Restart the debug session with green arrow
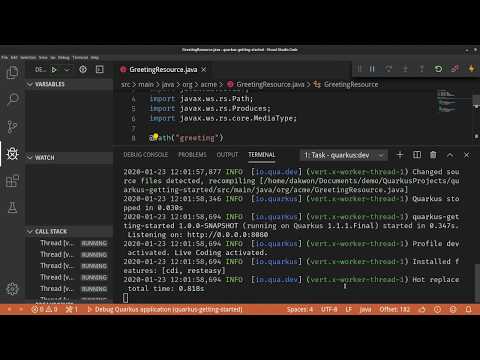Image resolution: width=480 pixels, height=360 pixels. coord(438,69)
